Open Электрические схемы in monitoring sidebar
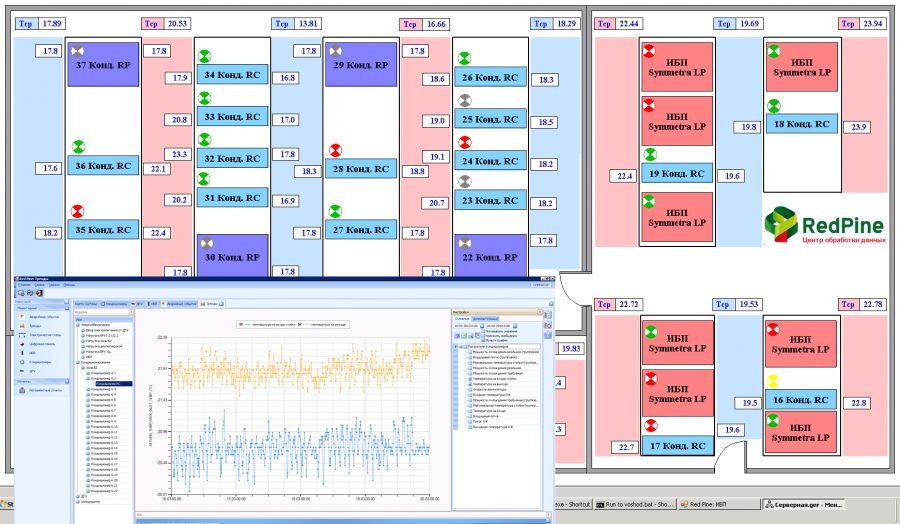This screenshot has width=900, height=524. 45,335
